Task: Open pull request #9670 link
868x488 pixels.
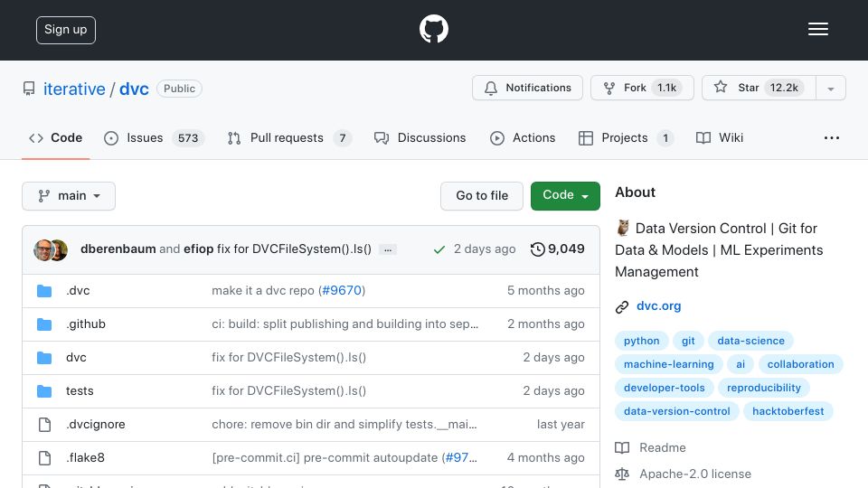Action: coord(342,290)
